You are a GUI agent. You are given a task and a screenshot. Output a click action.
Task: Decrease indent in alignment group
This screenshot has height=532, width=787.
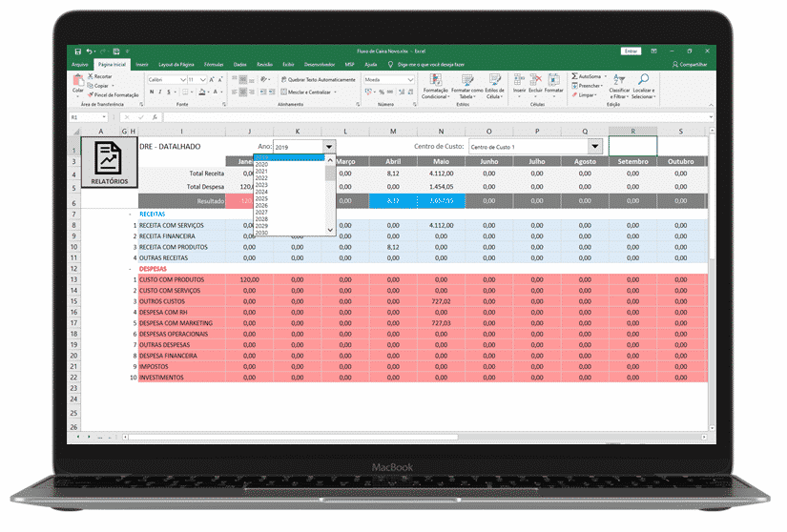pos(262,92)
